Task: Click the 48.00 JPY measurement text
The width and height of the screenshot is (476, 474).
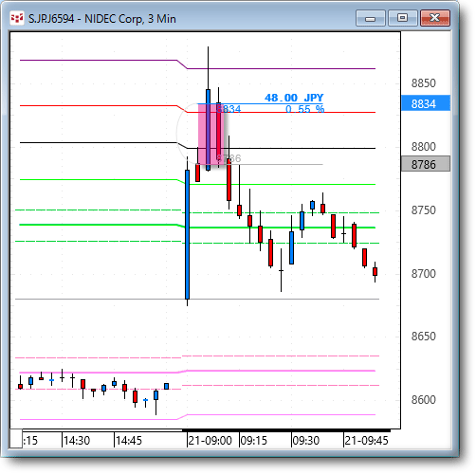Action: coord(294,98)
